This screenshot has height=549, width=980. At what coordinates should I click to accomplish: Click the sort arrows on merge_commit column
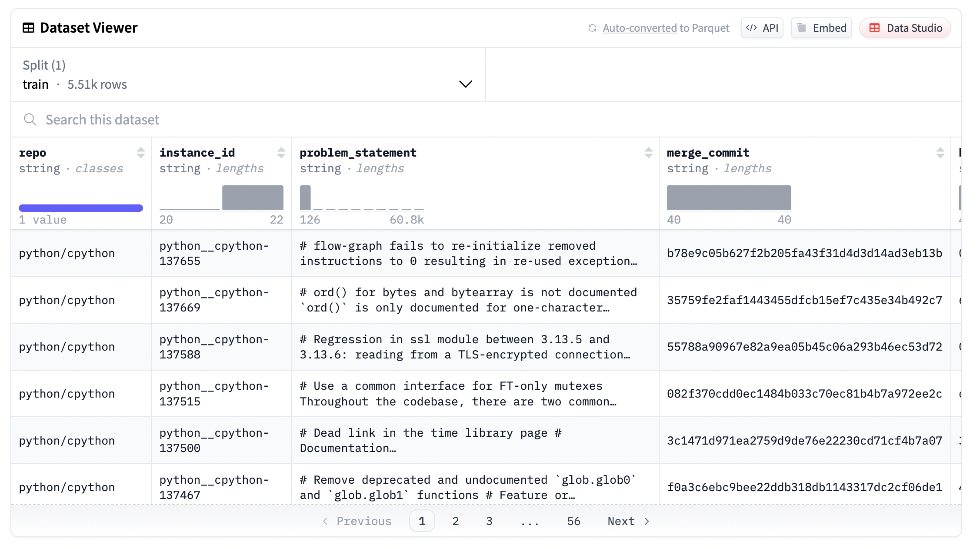pyautogui.click(x=941, y=152)
